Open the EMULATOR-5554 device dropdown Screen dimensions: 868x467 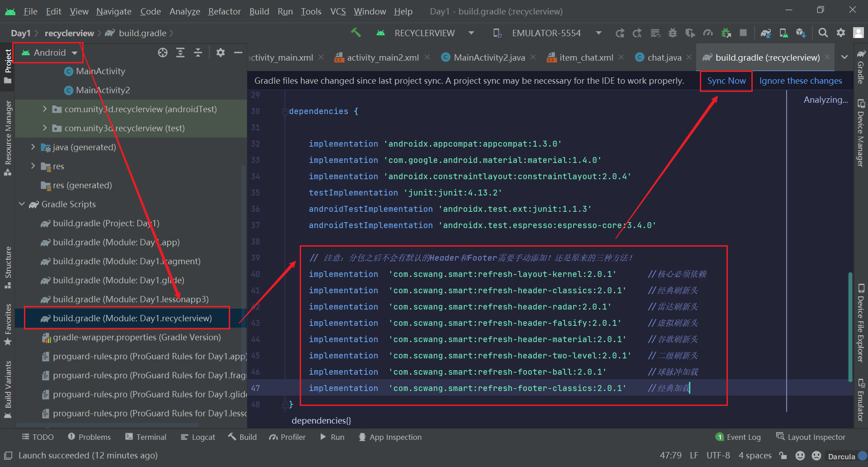(x=598, y=33)
